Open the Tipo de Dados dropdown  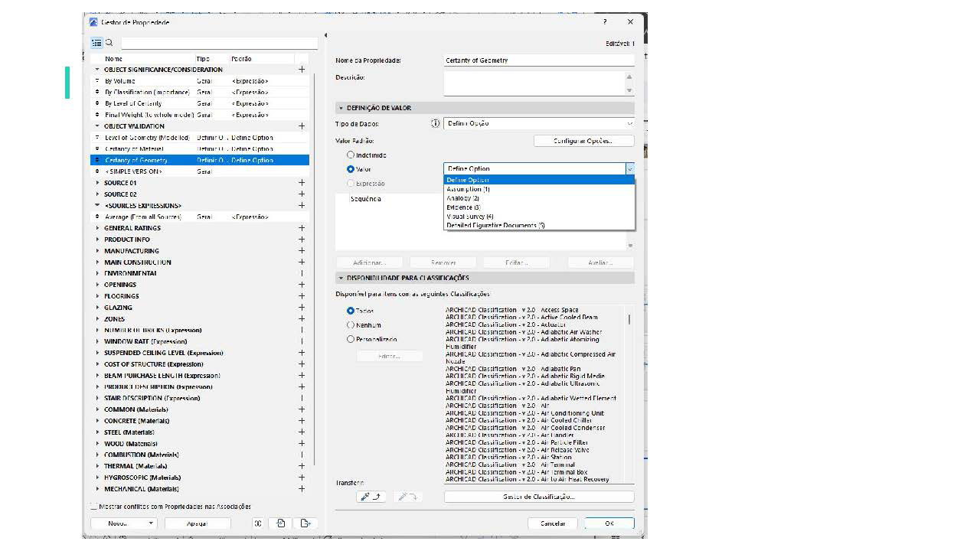pos(539,123)
